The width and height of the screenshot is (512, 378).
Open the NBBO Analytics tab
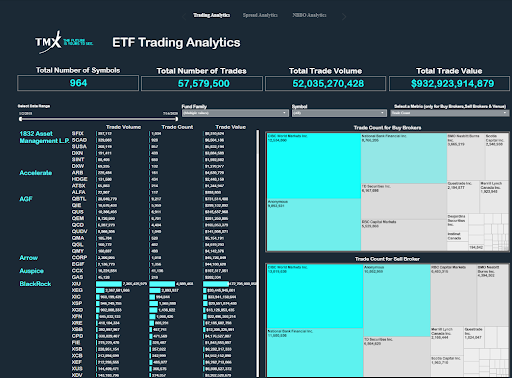[309, 15]
